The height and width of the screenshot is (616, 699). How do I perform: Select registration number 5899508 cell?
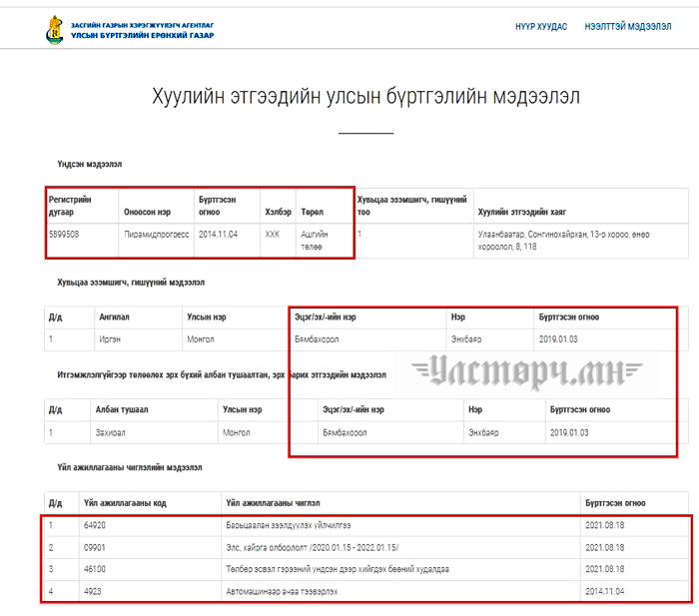[64, 235]
